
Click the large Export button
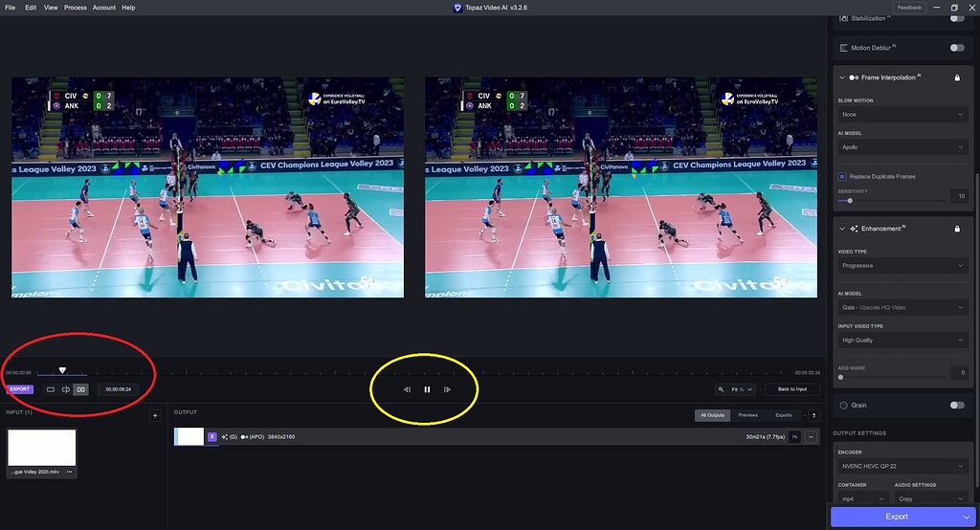896,517
